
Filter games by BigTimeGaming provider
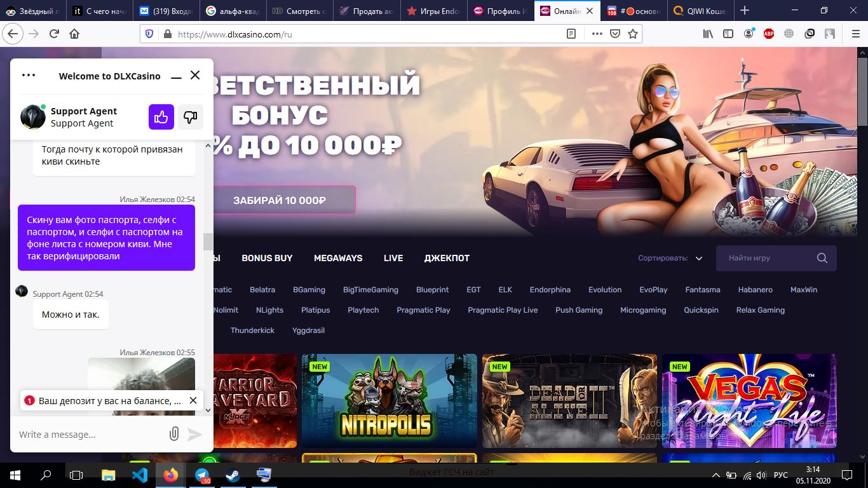370,290
